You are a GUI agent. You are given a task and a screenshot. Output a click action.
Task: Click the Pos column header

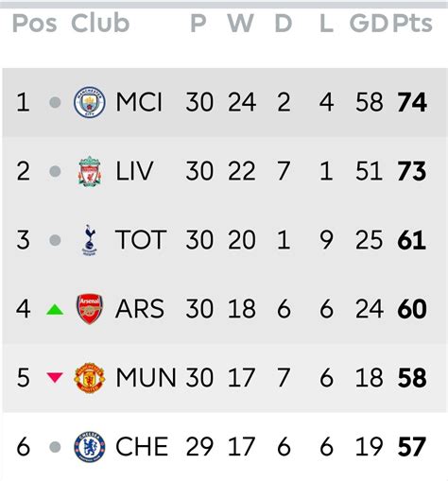[x=35, y=24]
